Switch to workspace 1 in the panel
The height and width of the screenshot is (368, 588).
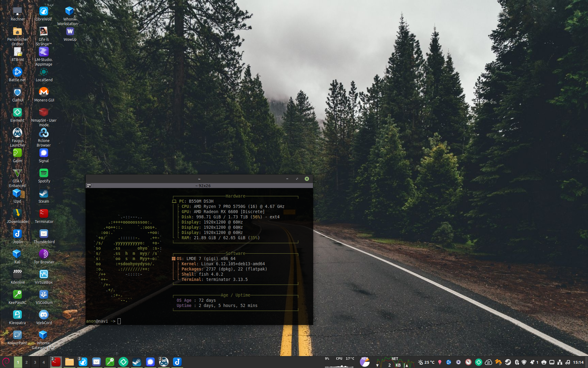(x=18, y=362)
